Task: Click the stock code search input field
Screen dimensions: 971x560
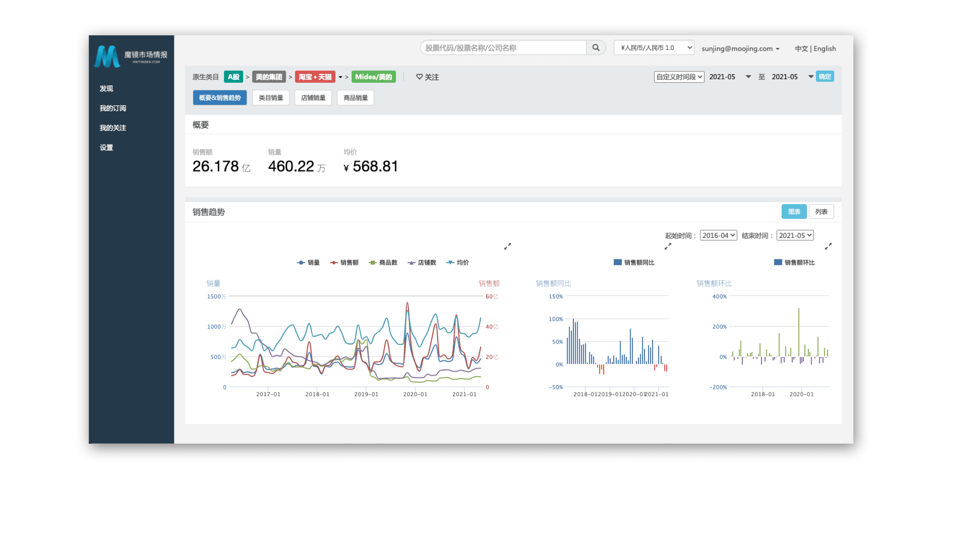Action: 503,48
